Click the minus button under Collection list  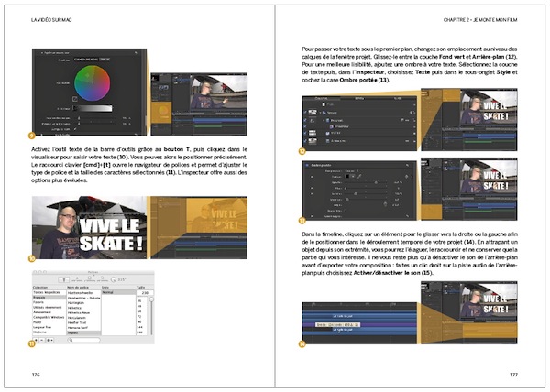42,340
